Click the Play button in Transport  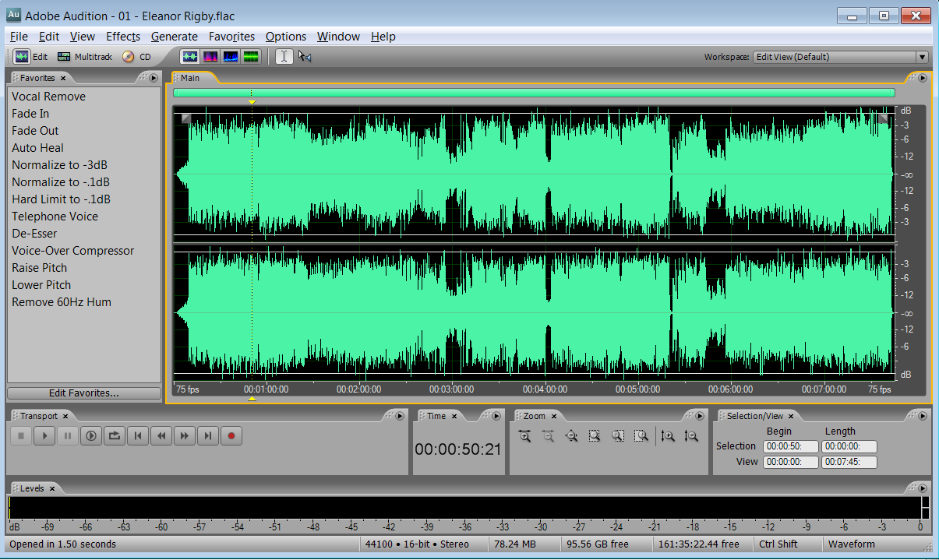tap(44, 436)
